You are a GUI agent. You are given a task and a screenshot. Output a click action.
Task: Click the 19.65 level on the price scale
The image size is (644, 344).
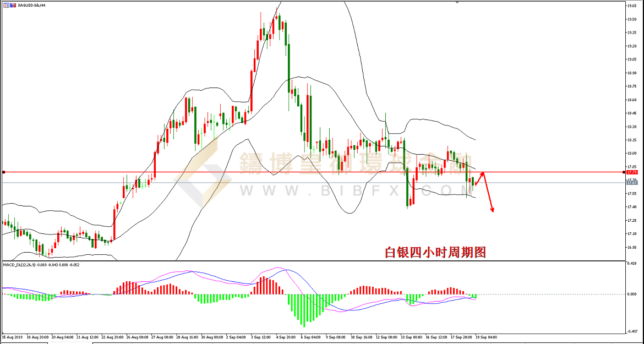[x=631, y=6]
